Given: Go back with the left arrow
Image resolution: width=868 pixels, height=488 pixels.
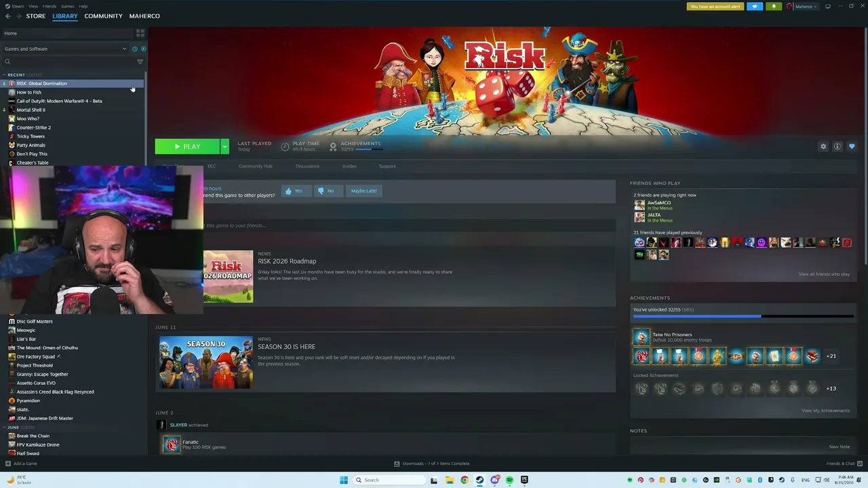Looking at the screenshot, I should (x=8, y=16).
